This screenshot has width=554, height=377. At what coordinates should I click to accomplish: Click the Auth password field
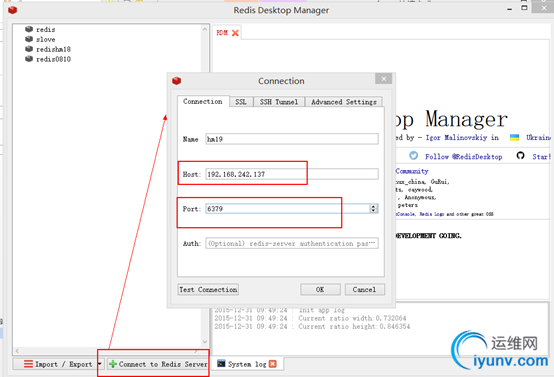[x=292, y=243]
